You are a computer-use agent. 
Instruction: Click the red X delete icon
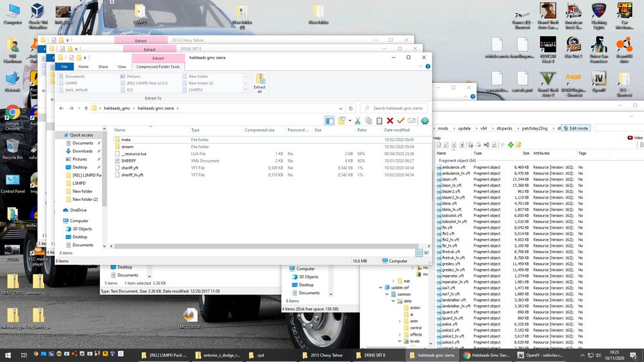click(x=390, y=120)
